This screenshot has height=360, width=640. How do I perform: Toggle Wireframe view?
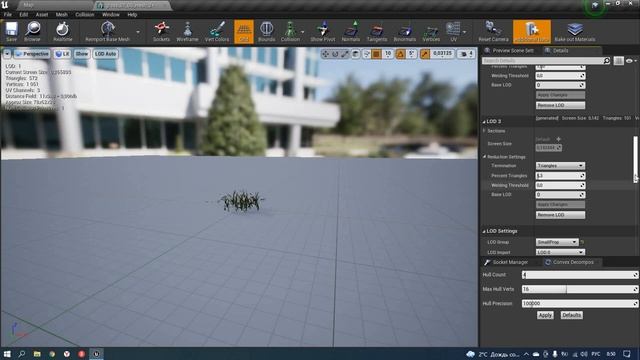click(x=187, y=31)
